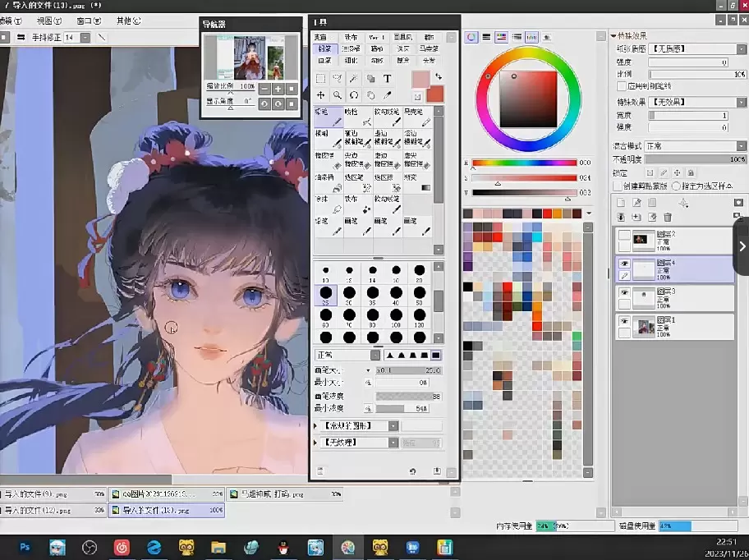Click the layer 不透明度 opacity slider
The image size is (749, 560).
(x=695, y=159)
